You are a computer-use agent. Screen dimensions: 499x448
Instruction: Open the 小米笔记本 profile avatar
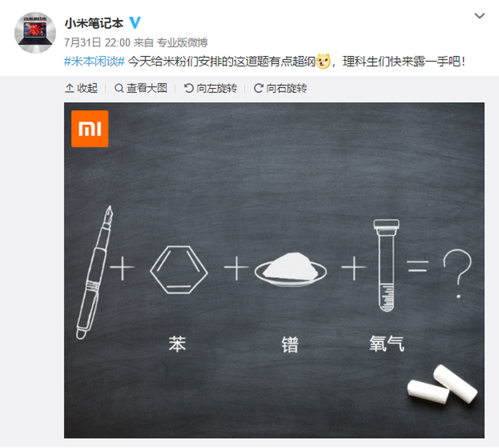click(36, 33)
